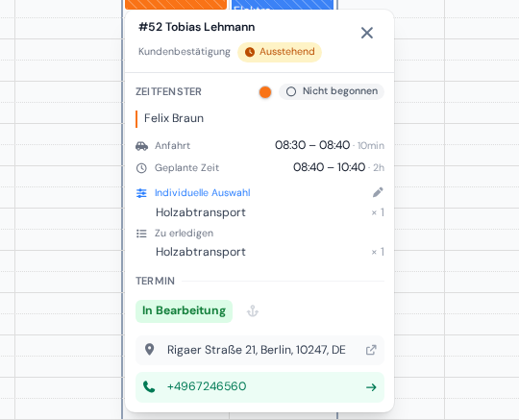The height and width of the screenshot is (420, 519).
Task: Click the car icon beside Anfahrt
Action: 141,146
